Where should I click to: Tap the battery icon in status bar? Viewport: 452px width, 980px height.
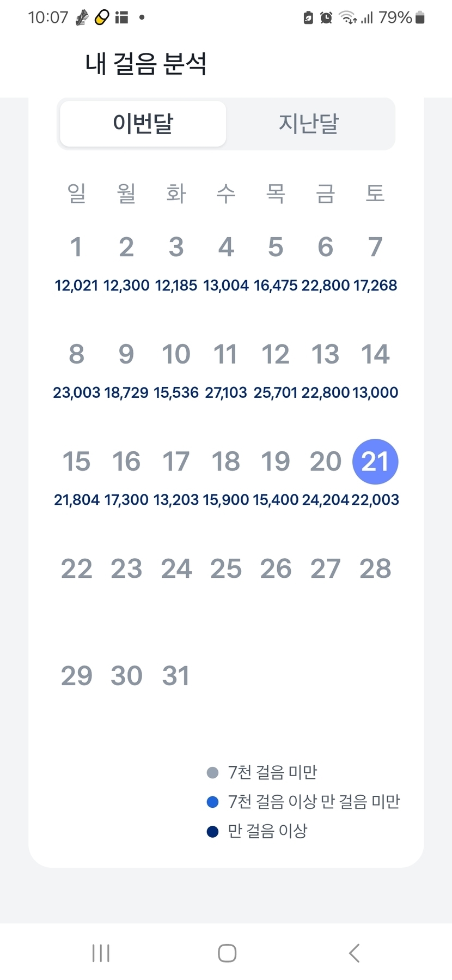click(419, 18)
